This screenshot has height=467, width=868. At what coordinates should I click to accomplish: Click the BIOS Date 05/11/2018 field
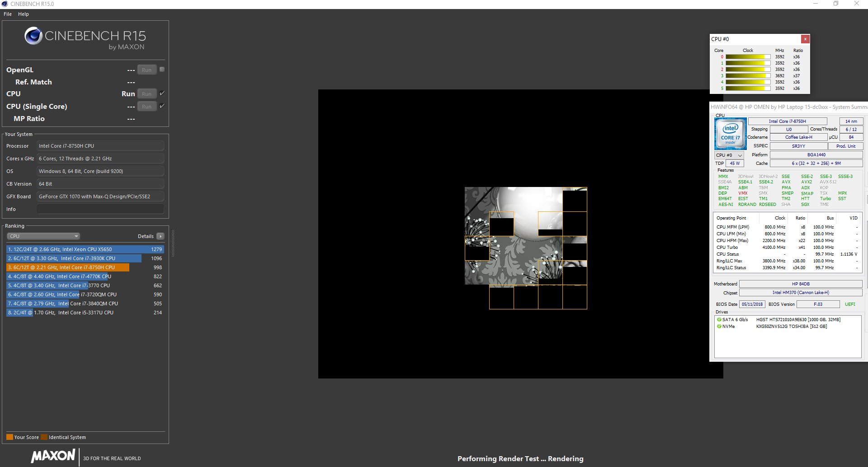(752, 304)
